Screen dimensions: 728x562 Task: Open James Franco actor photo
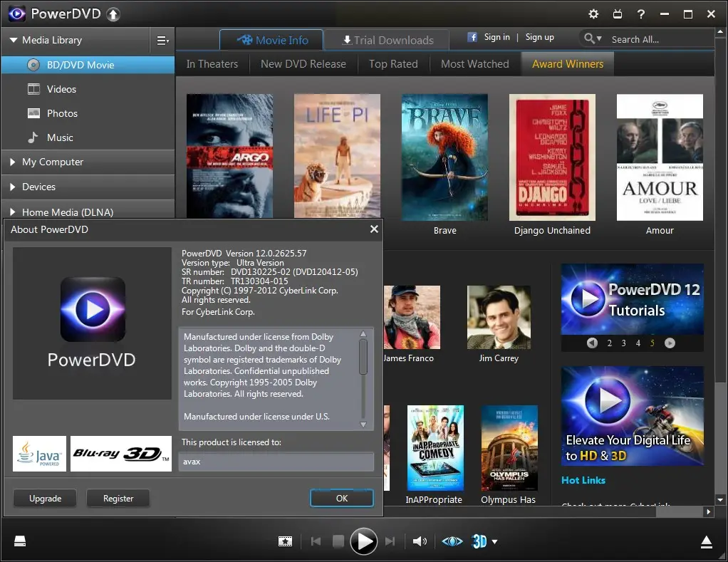click(412, 317)
